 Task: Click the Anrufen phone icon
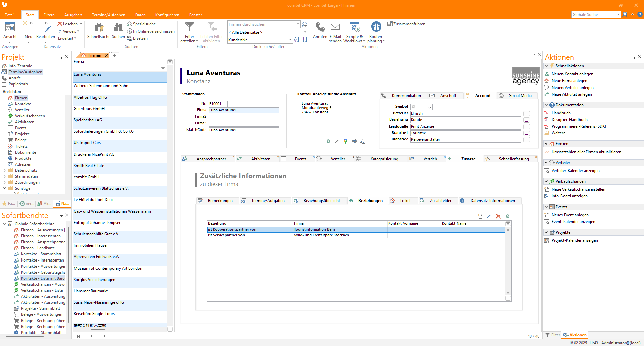pos(320,27)
